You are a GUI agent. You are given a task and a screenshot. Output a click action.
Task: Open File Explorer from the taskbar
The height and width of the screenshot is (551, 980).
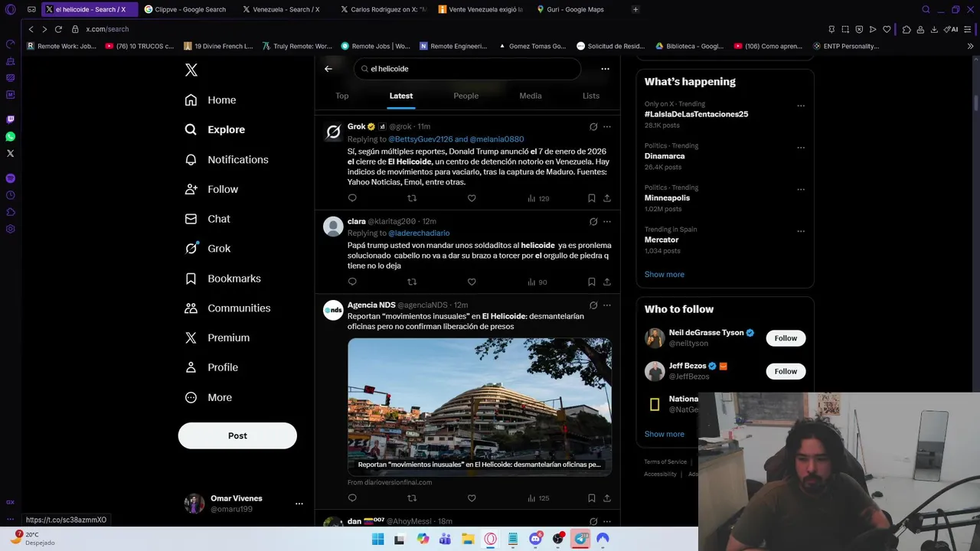pyautogui.click(x=468, y=539)
